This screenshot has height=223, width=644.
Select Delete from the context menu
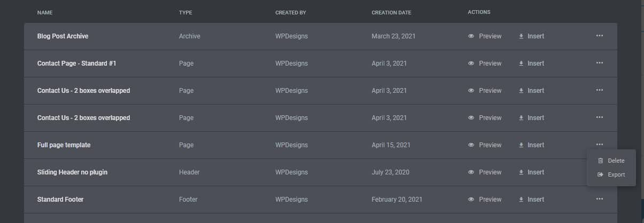tap(616, 161)
